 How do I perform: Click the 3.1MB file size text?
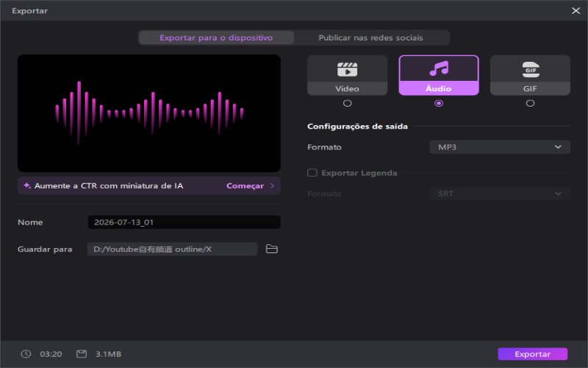point(108,354)
